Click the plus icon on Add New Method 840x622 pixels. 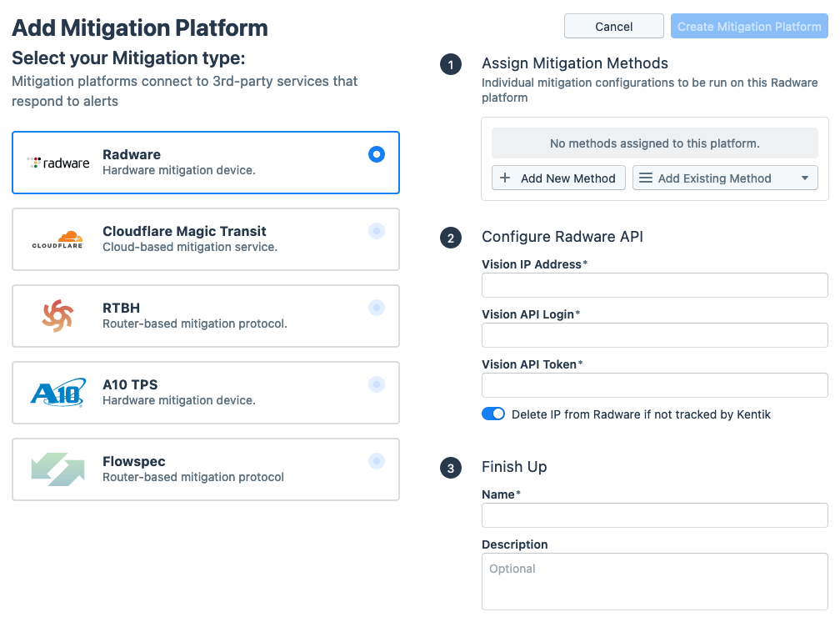[503, 178]
